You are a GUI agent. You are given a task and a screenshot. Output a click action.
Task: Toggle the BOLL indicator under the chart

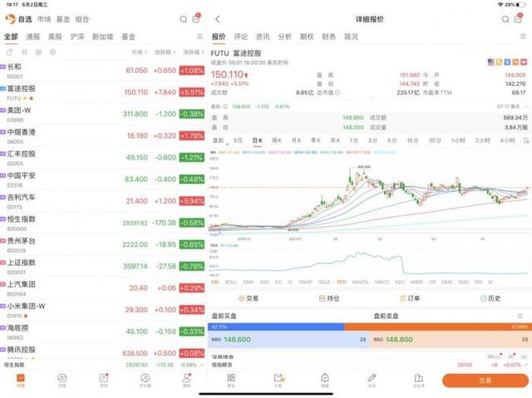pyautogui.click(x=231, y=282)
